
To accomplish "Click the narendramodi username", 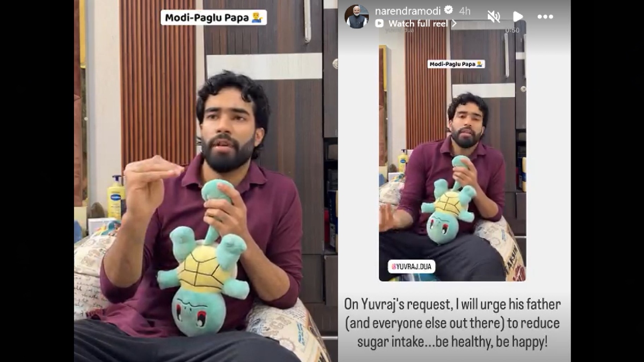I will click(407, 11).
